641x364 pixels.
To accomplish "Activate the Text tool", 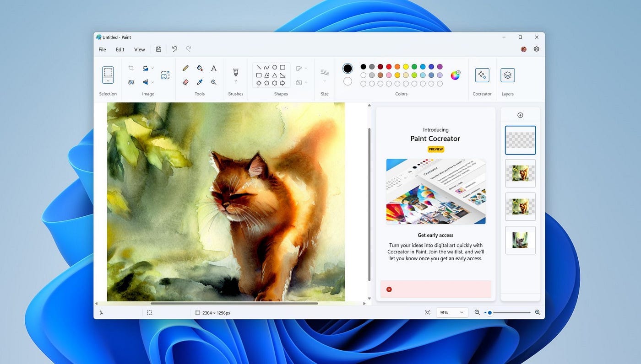I will point(213,68).
